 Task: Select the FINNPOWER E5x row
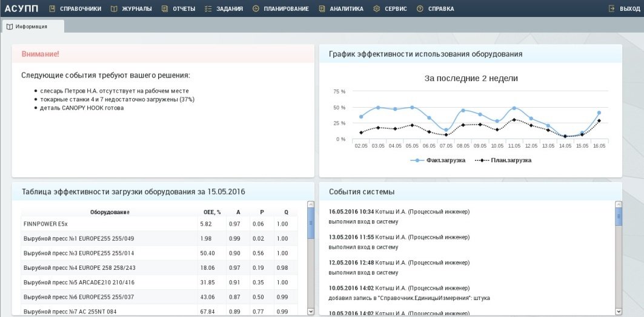[159, 224]
